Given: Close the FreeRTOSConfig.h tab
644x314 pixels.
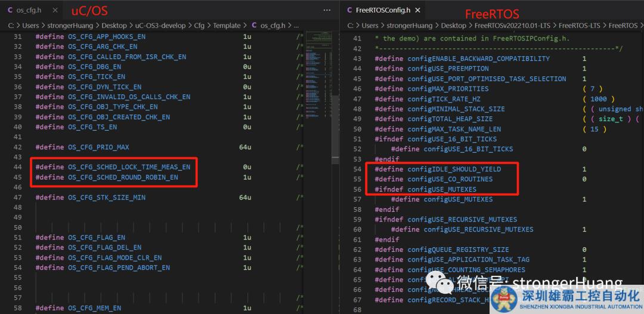Looking at the screenshot, I should (418, 10).
